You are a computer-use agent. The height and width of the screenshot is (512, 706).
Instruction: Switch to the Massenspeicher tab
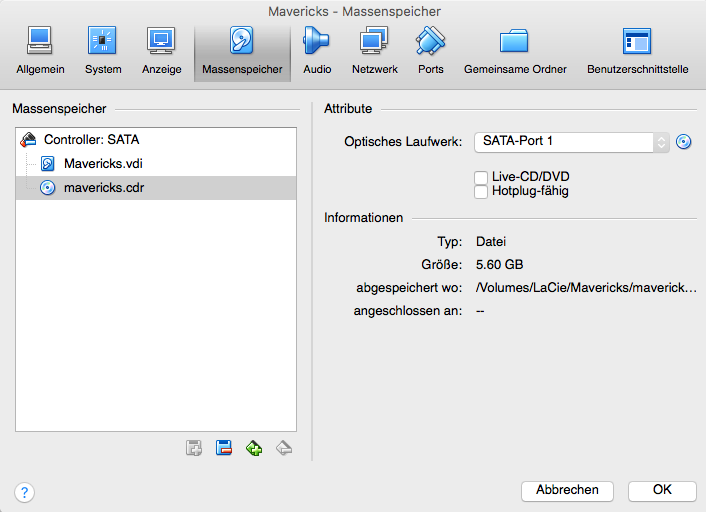click(242, 51)
